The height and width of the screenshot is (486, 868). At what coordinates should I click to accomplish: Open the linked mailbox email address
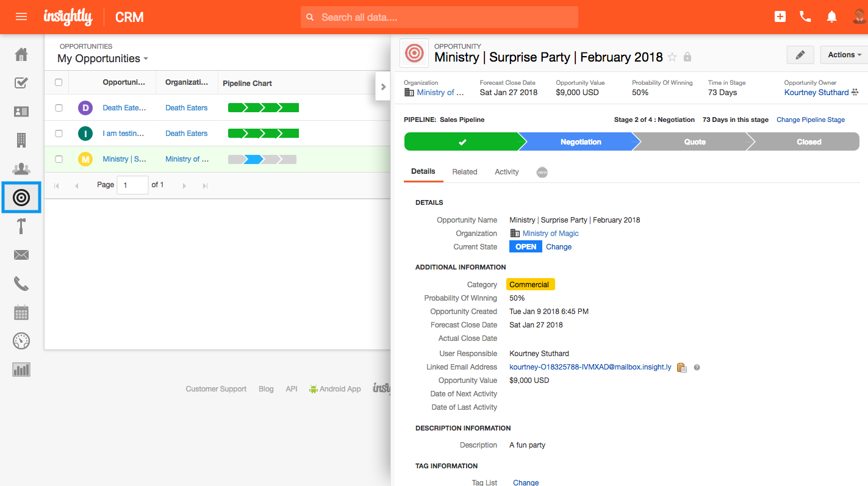click(590, 367)
